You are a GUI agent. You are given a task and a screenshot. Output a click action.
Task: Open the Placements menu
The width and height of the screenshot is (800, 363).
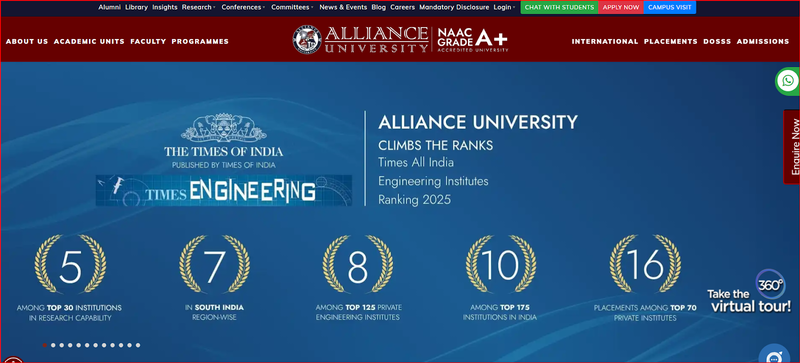coord(670,41)
